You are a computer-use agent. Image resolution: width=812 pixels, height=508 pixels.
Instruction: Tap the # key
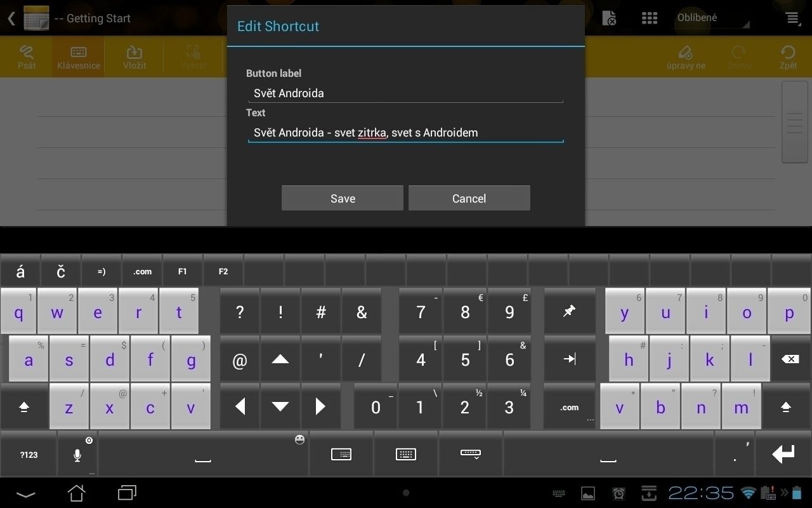point(321,311)
